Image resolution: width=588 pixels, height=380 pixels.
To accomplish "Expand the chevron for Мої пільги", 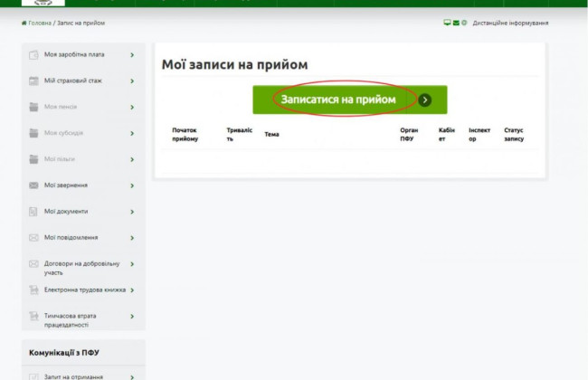I will [132, 159].
